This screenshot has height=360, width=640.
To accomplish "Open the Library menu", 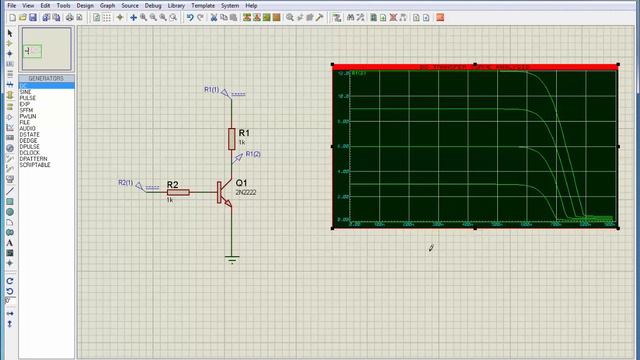I will click(176, 6).
